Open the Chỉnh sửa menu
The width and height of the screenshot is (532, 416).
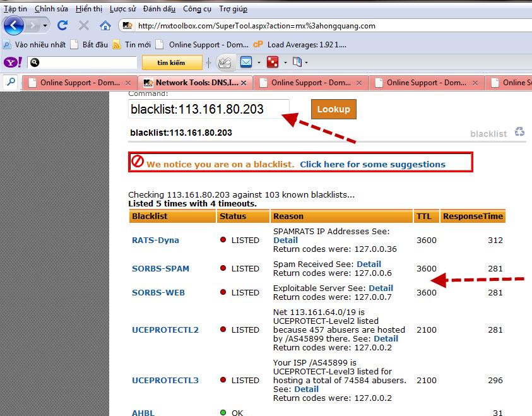click(x=51, y=9)
